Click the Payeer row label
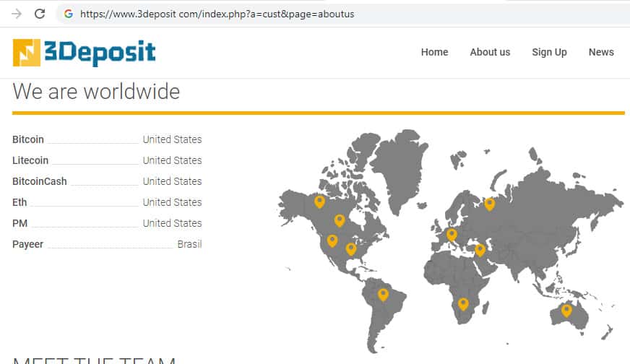The image size is (630, 364). 27,244
